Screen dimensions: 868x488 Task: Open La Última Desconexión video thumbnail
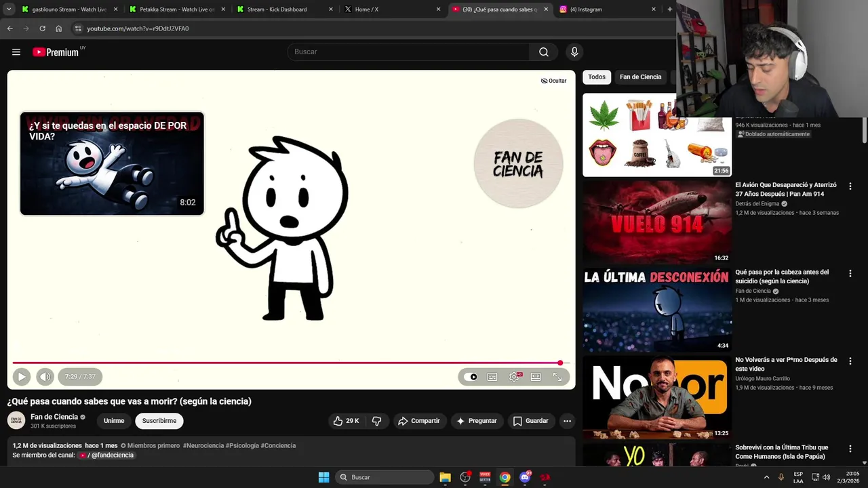657,309
